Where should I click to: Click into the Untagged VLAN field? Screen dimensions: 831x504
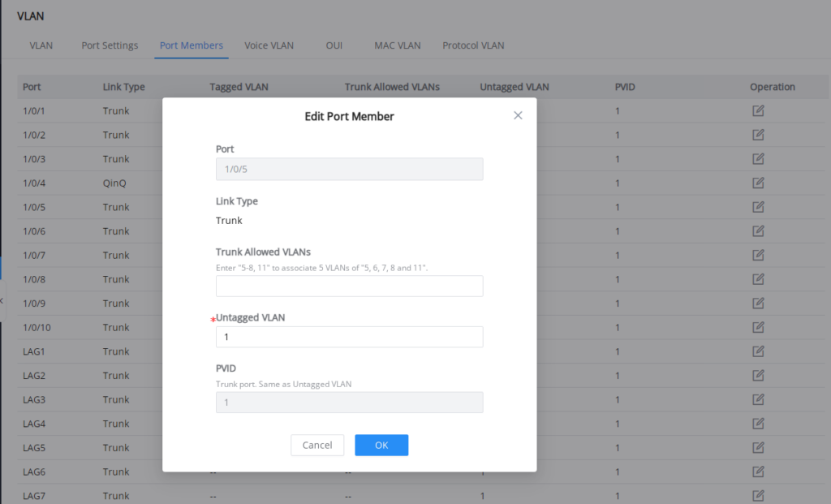[x=349, y=337]
